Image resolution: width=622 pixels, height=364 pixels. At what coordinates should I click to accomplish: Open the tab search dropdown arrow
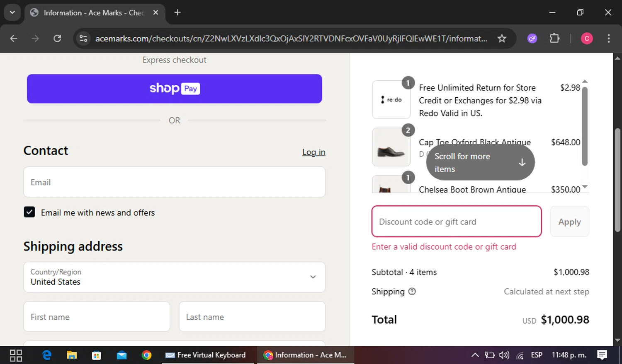pyautogui.click(x=12, y=12)
